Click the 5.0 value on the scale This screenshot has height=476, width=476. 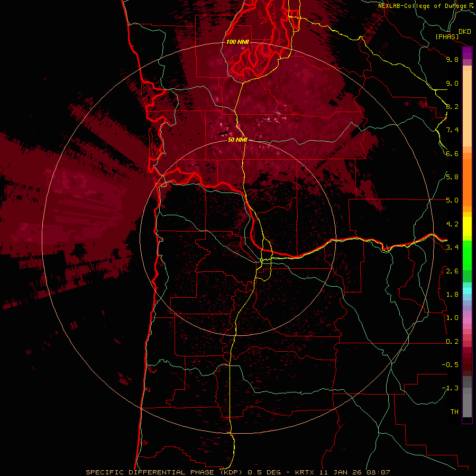coord(452,200)
